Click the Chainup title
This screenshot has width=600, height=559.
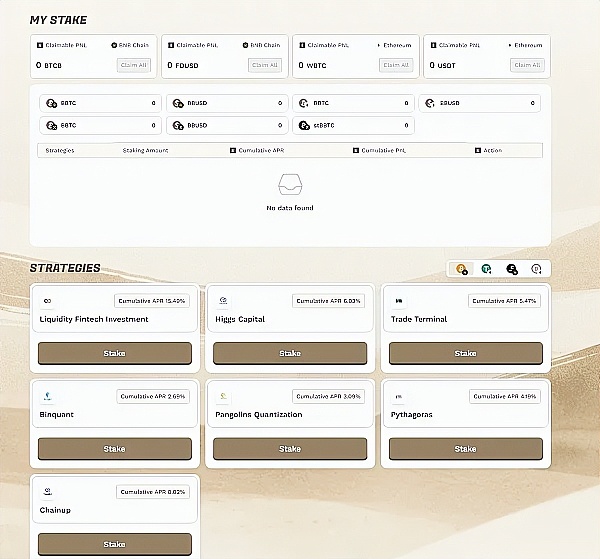55,510
